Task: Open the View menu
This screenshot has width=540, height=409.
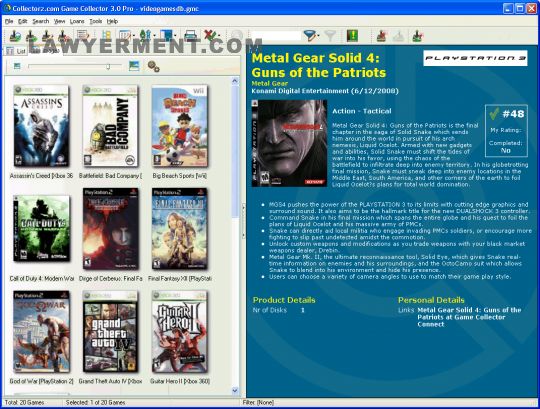Action: (59, 21)
